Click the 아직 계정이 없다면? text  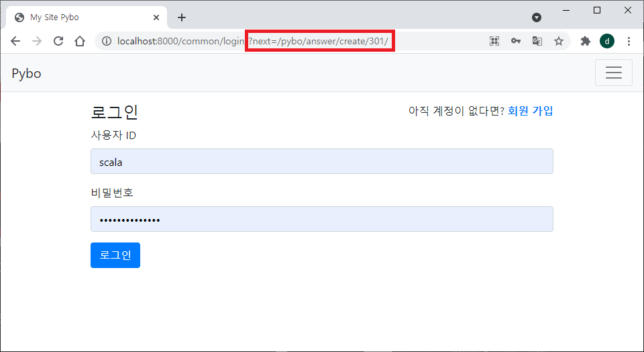456,111
